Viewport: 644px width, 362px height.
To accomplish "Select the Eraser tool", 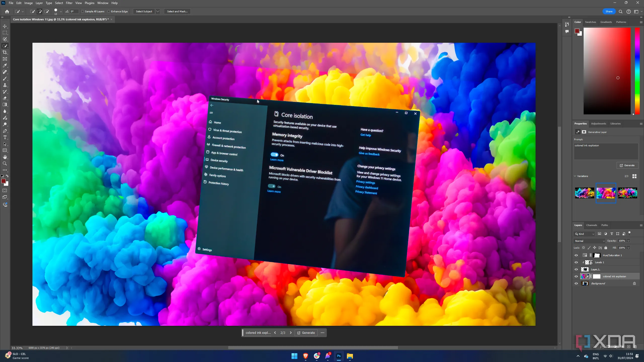I will (5, 98).
